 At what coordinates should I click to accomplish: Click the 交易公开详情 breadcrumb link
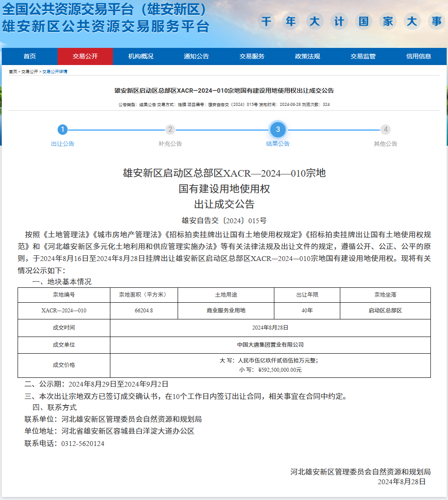point(55,72)
